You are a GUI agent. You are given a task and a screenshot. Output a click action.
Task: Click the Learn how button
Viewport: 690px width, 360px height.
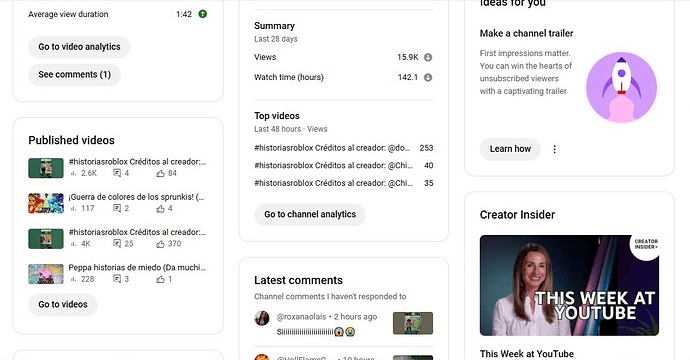[510, 149]
